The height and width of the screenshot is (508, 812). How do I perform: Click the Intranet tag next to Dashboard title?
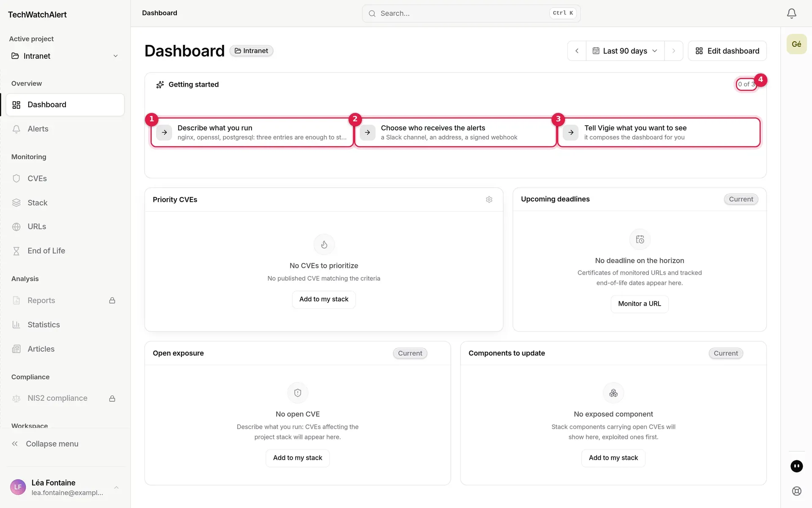click(x=251, y=51)
